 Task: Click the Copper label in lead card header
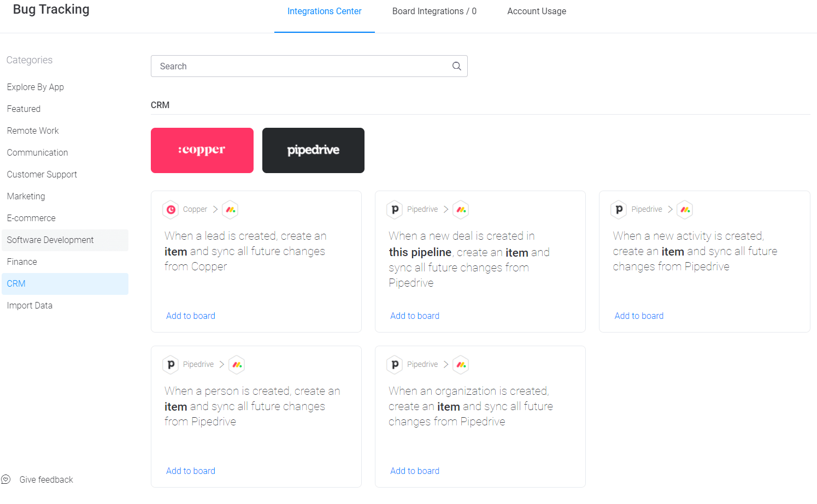point(195,209)
